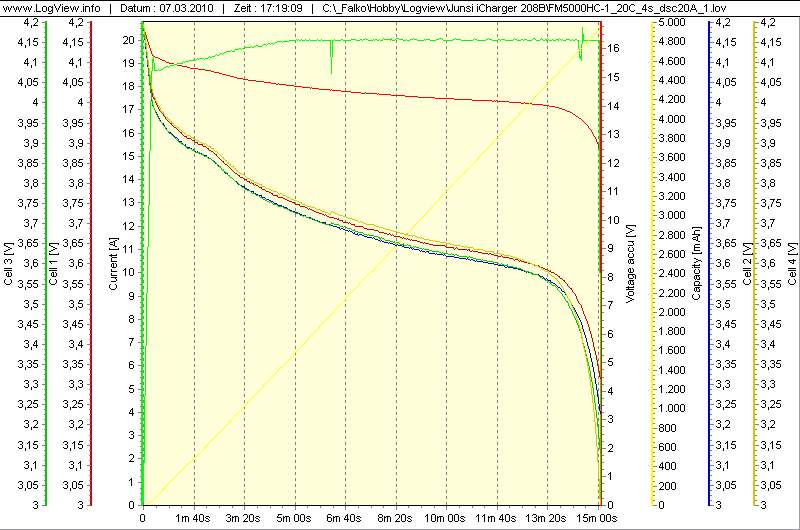
Task: Select the 'Zeit : 17:19:09' header entry
Action: 268,8
